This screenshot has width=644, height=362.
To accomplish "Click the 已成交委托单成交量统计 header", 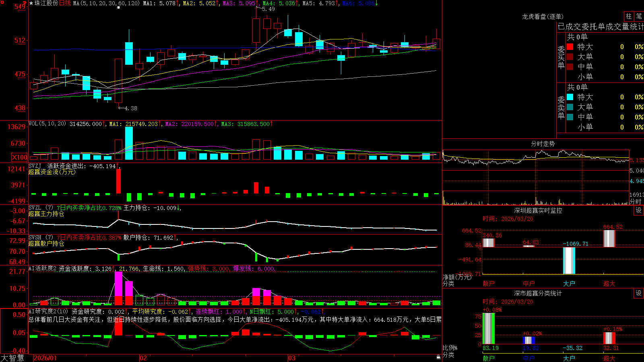I will (601, 27).
